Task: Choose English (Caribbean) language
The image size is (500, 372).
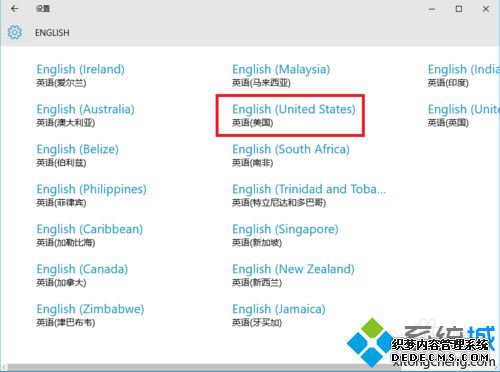Action: 89,236
